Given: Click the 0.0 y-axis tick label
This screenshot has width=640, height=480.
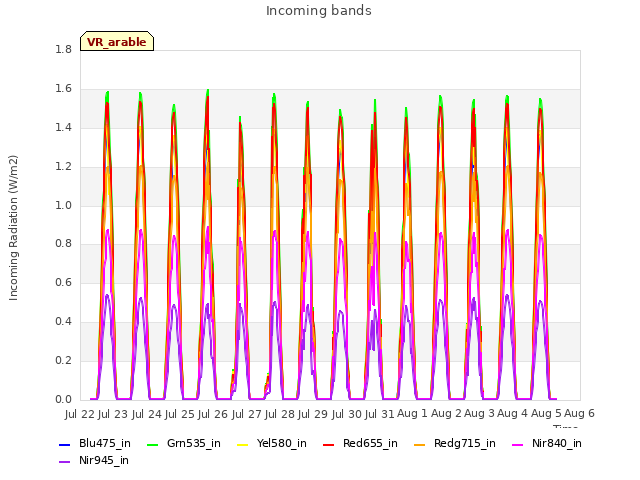Looking at the screenshot, I should [x=63, y=399].
